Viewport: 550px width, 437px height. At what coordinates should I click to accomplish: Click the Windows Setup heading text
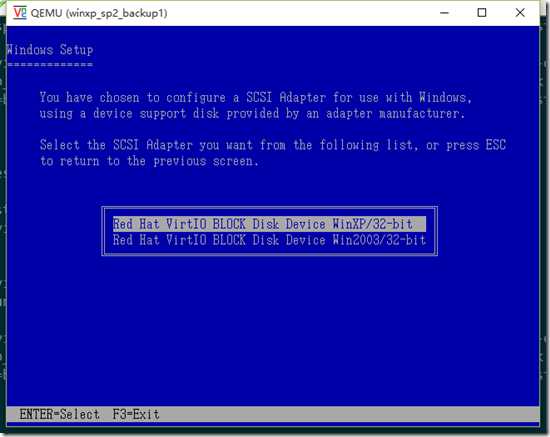[50, 49]
